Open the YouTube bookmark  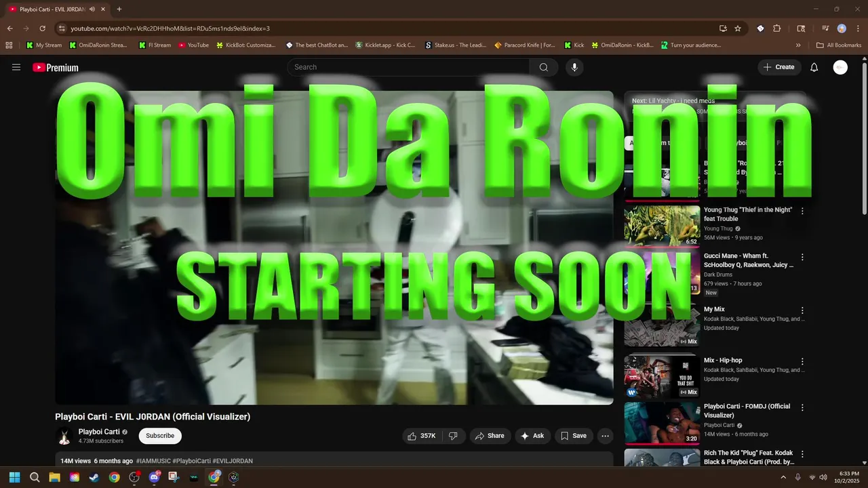193,45
